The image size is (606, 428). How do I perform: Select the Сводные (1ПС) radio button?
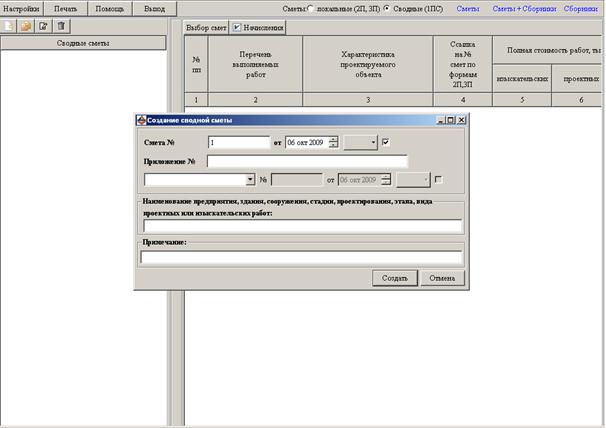[386, 9]
